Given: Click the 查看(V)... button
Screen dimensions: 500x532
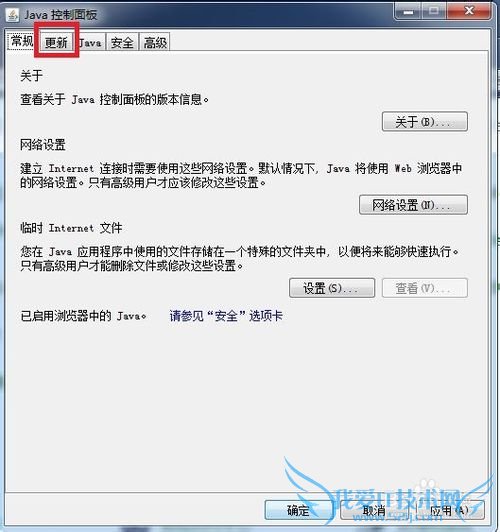Looking at the screenshot, I should (425, 288).
